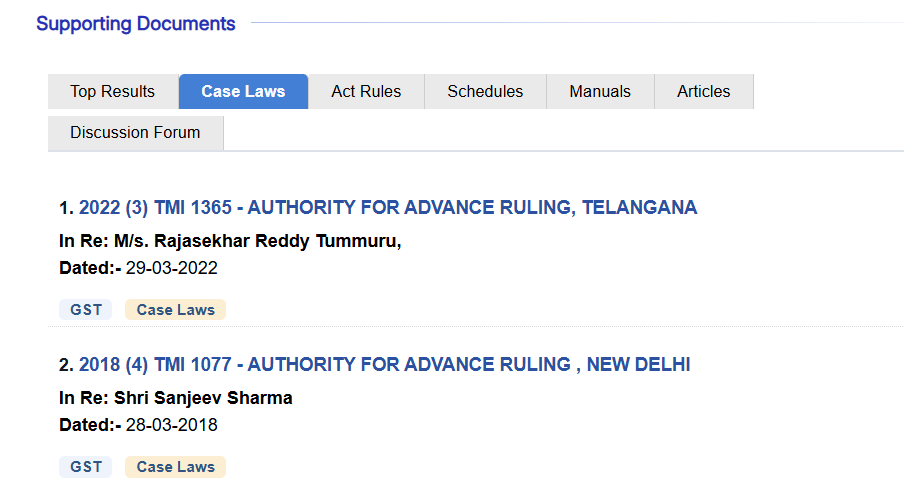Click the Supporting Documents heading
The image size is (904, 483).
click(136, 24)
